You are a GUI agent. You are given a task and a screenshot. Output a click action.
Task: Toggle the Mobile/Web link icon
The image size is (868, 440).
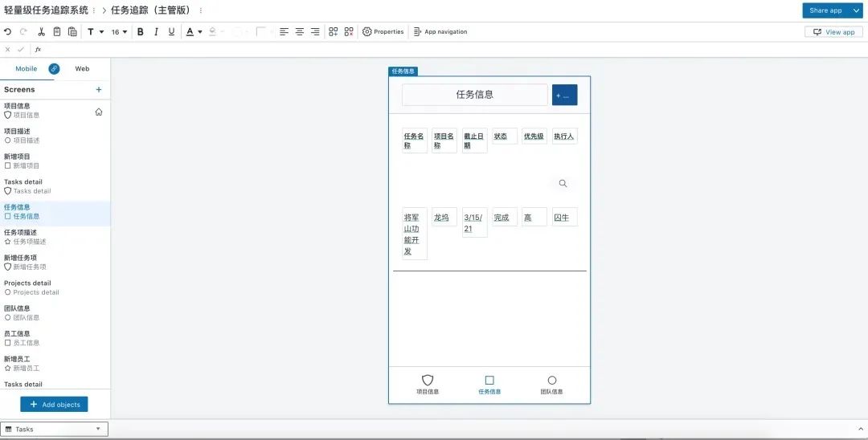(54, 68)
